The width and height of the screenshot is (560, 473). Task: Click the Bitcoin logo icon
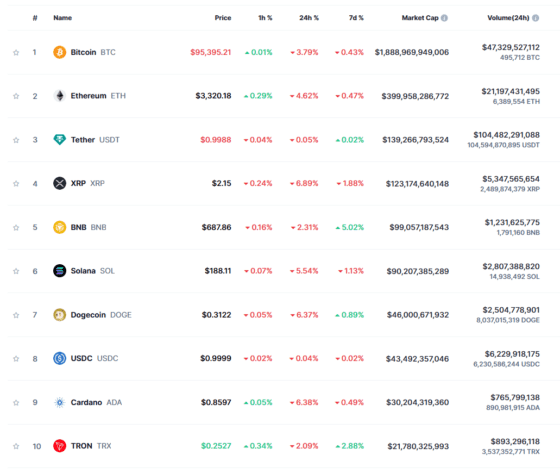pos(60,52)
